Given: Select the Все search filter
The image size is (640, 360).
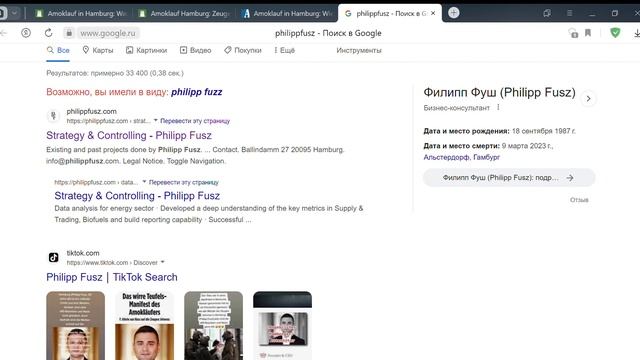Looking at the screenshot, I should click(x=58, y=50).
